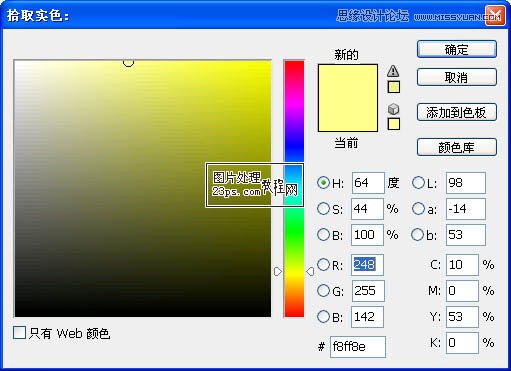Click the out-of-gamut warning triangle icon
Screen dimensions: 511x371
click(393, 71)
